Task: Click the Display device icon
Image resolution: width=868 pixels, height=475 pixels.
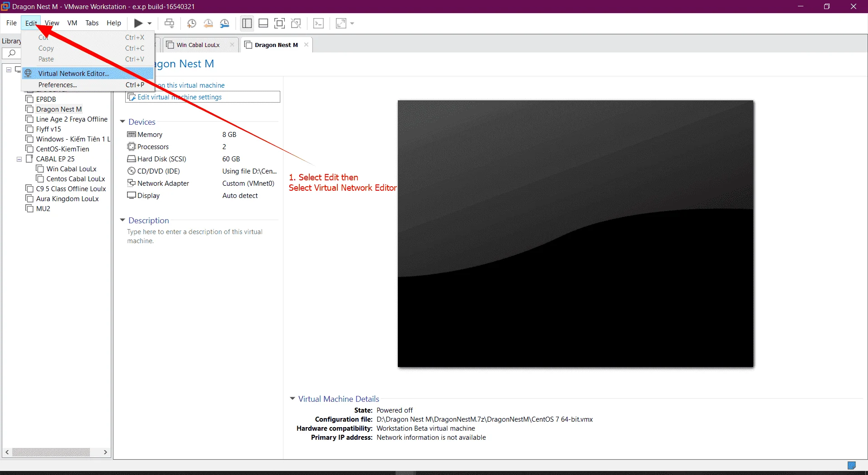Action: (x=132, y=195)
